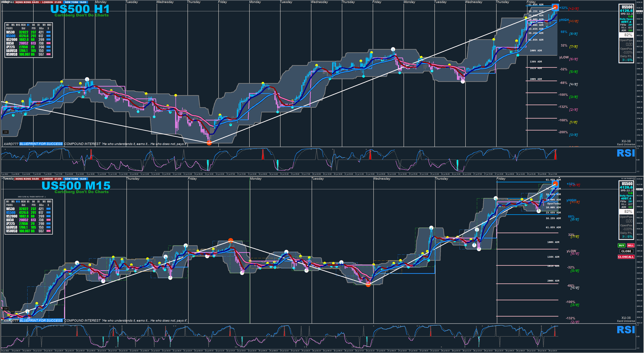Image resolution: width=644 pixels, height=353 pixels.
Task: Expand the triangle menu at M15 chart corner
Action: [x=2, y=178]
